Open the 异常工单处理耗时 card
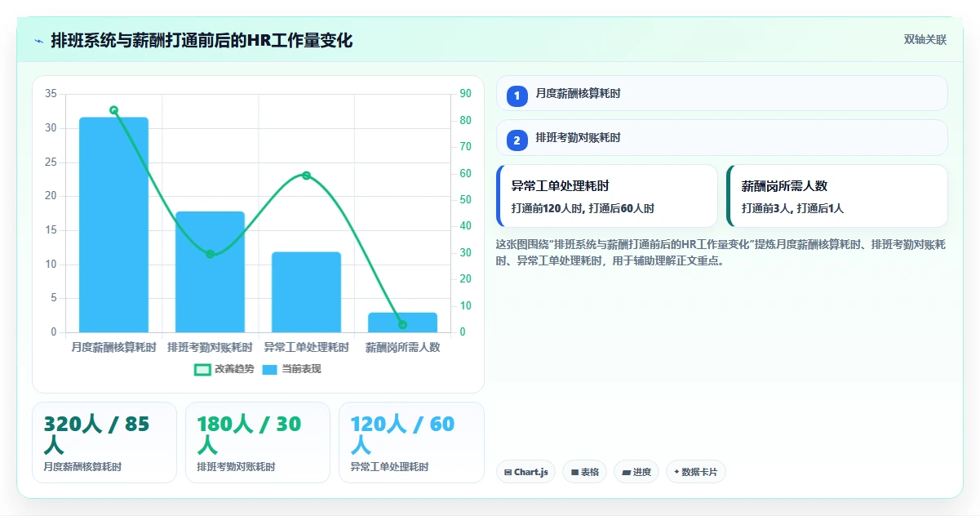980x516 pixels. (x=607, y=196)
